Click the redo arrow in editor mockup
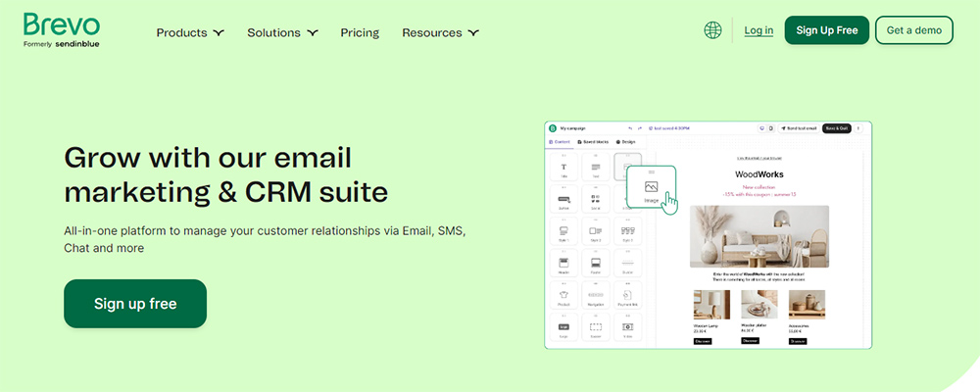 (640, 128)
